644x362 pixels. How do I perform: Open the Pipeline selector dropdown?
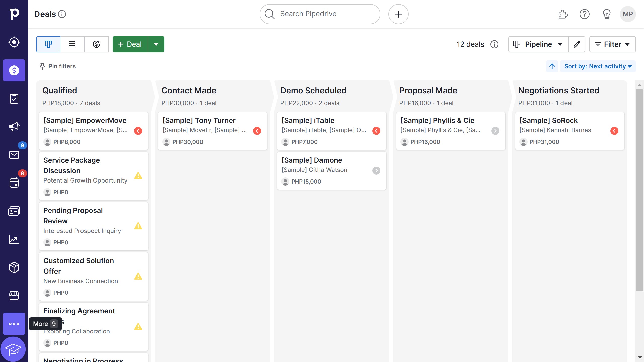coord(538,44)
